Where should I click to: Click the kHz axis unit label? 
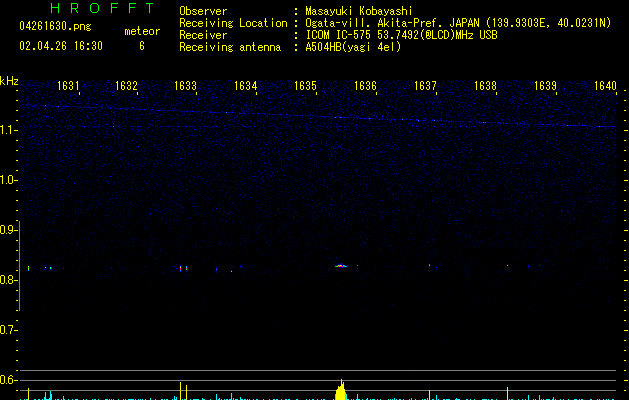[x=9, y=81]
